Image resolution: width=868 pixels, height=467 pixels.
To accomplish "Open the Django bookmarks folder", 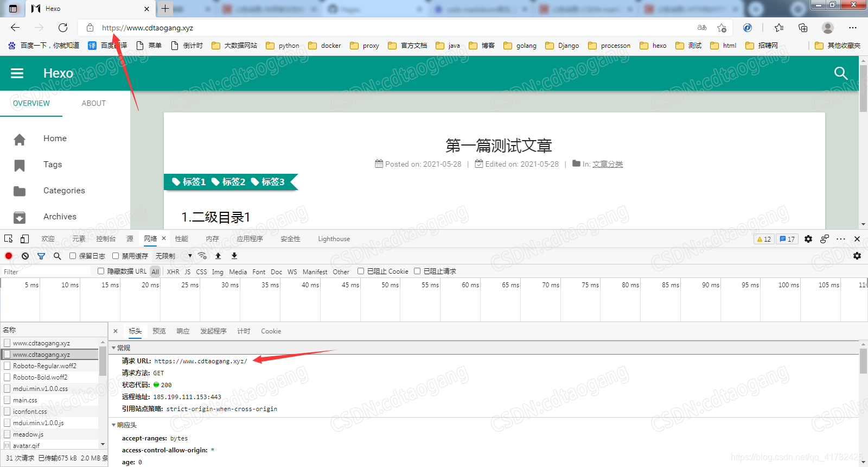I will tap(562, 46).
